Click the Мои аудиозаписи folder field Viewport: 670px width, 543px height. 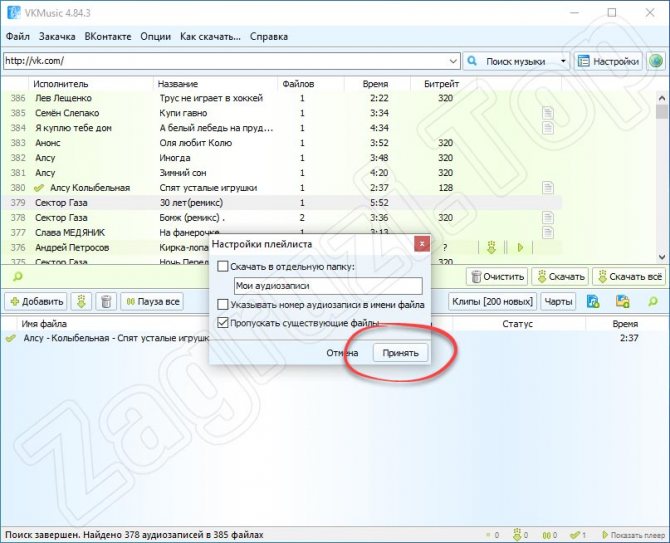coord(328,286)
